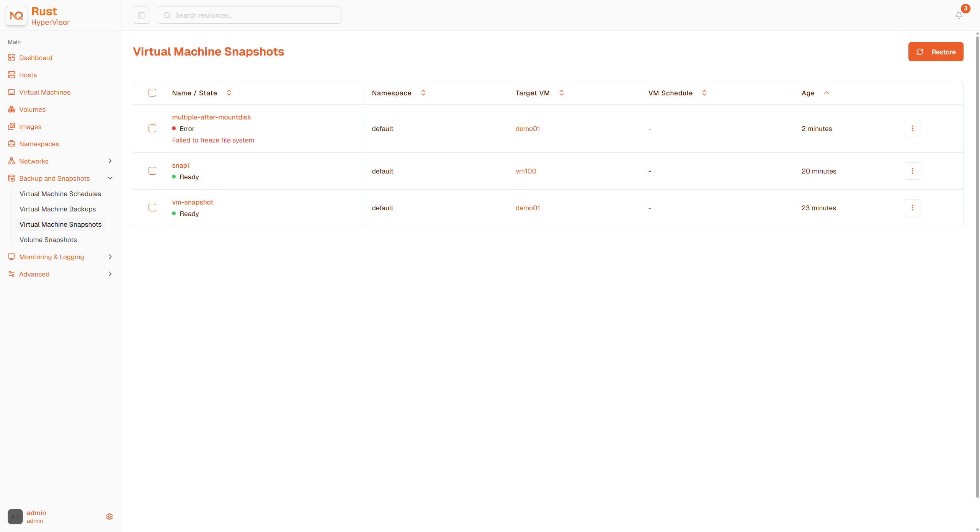Sort by VM Schedule column arrows
980x532 pixels.
(704, 93)
